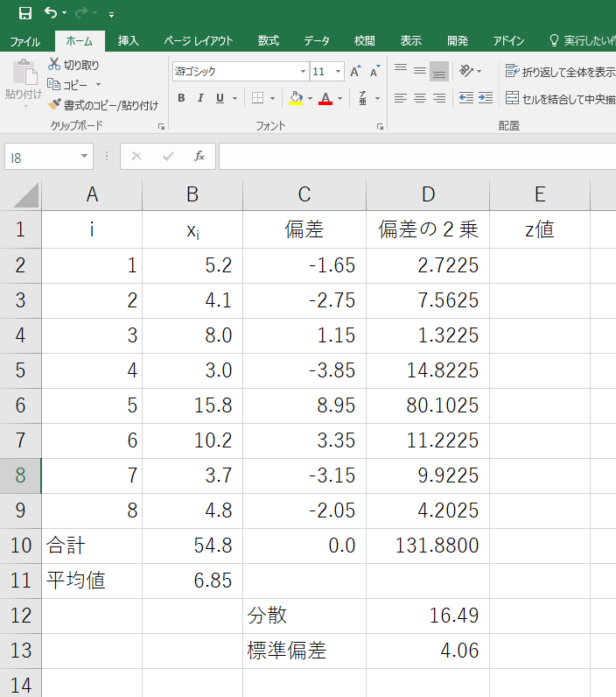Click the formula enter checkmark icon
This screenshot has height=697, width=616.
[x=168, y=156]
